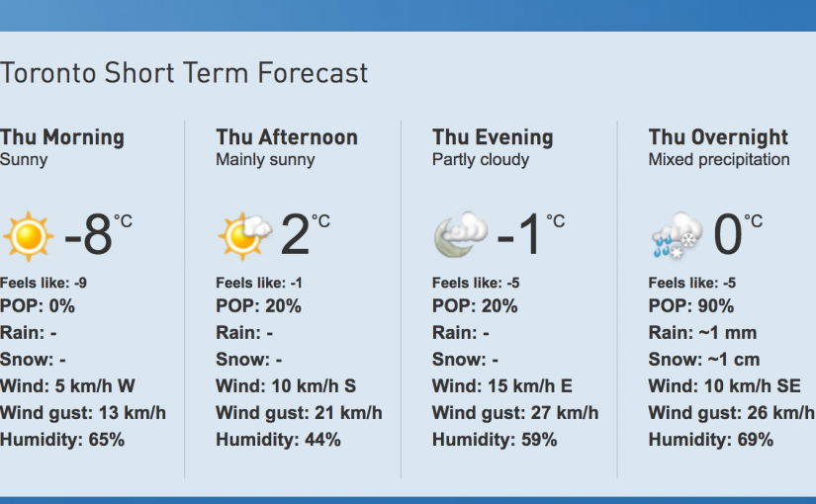The width and height of the screenshot is (816, 504).
Task: Click Wind: 15 km/h E evening entry
Action: pyautogui.click(x=502, y=386)
